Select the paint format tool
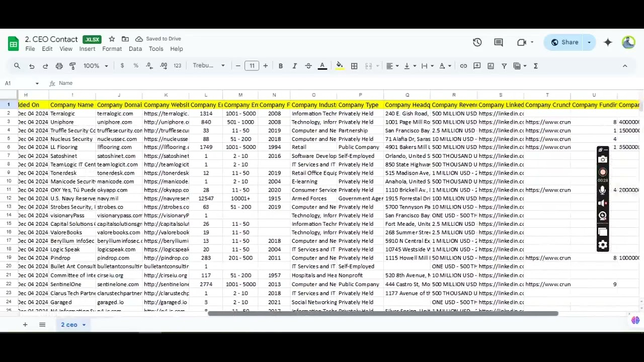The height and width of the screenshot is (362, 644). pos(72,66)
